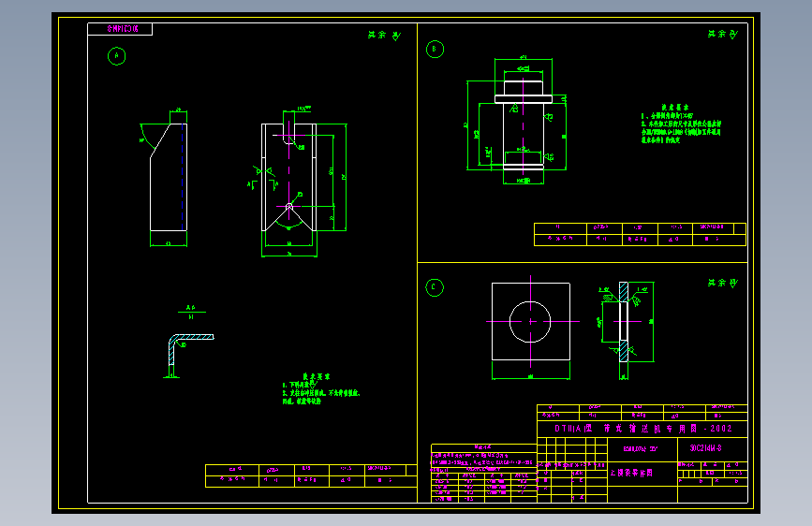812x526 pixels.
Task: Select the '其余' surface finish note in view A
Action: pos(384,36)
